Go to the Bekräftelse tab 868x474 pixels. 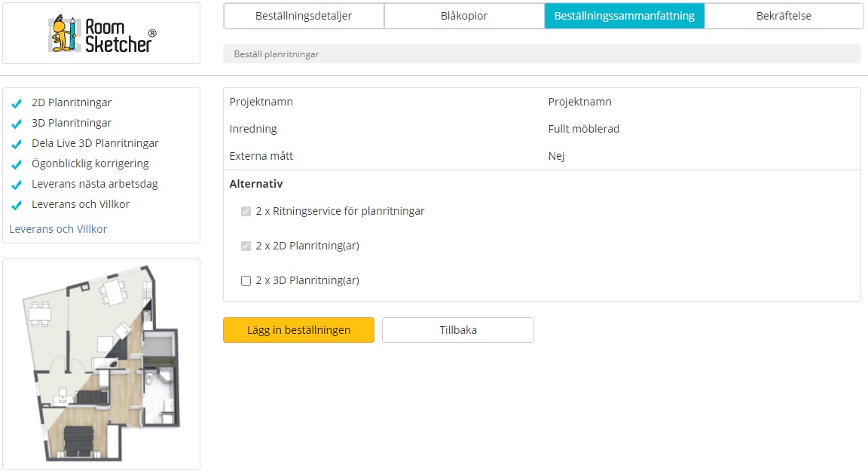tap(784, 16)
